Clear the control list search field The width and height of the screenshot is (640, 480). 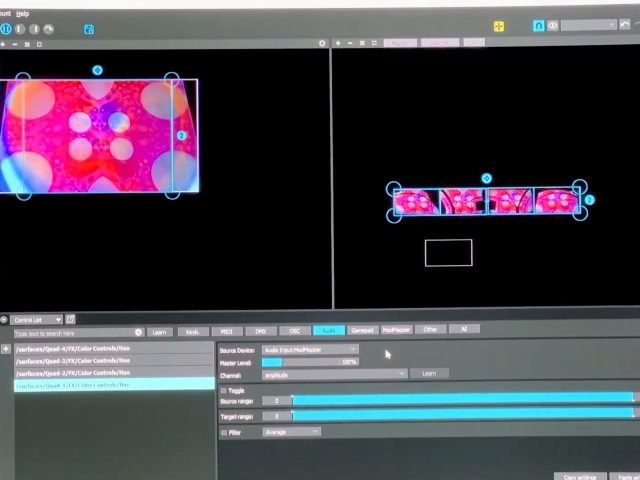click(139, 332)
